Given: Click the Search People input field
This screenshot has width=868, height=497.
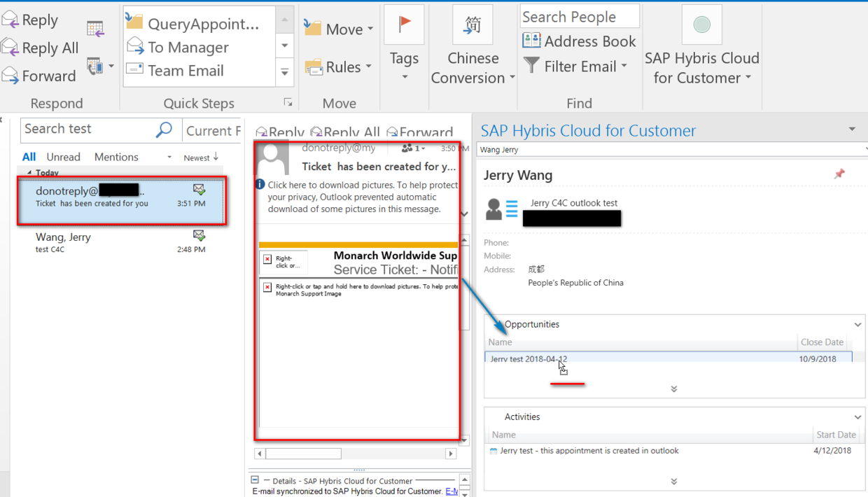Looking at the screenshot, I should (x=580, y=17).
